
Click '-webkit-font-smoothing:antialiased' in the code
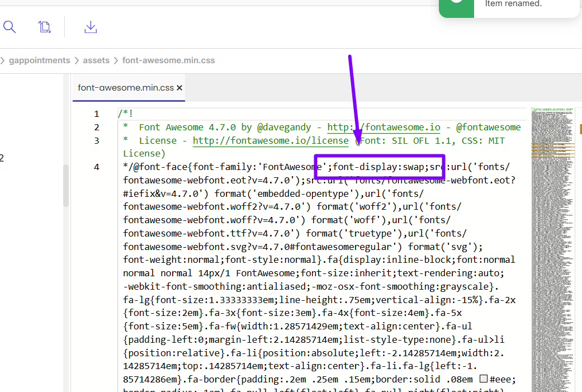pos(215,286)
